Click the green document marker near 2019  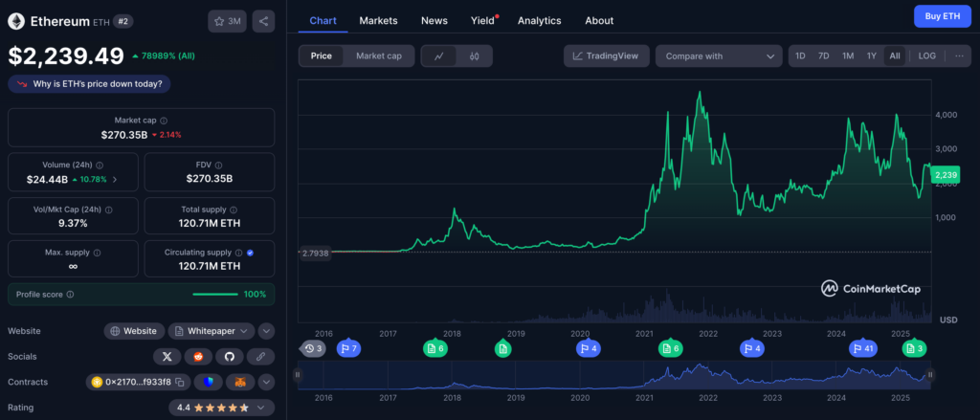pyautogui.click(x=501, y=349)
